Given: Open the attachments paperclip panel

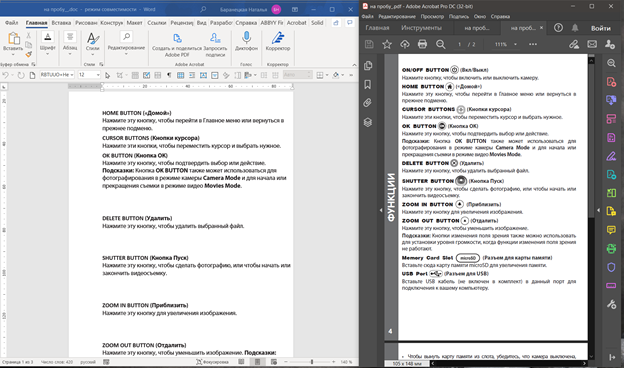Looking at the screenshot, I should coord(368,103).
